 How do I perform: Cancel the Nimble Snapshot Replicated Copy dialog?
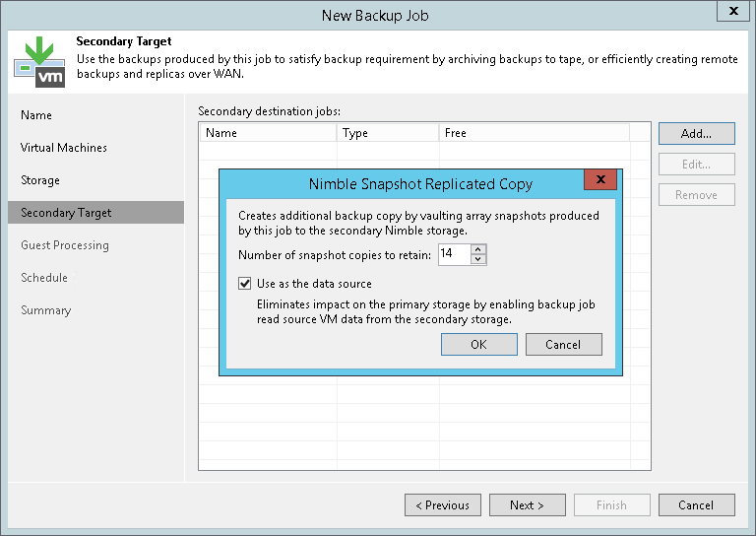tap(564, 345)
